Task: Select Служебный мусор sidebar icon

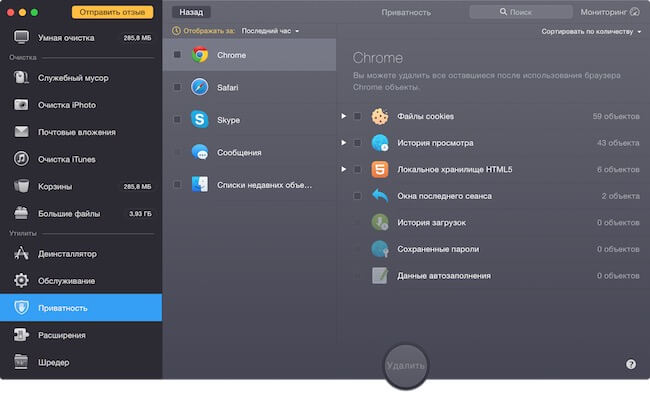Action: (21, 78)
